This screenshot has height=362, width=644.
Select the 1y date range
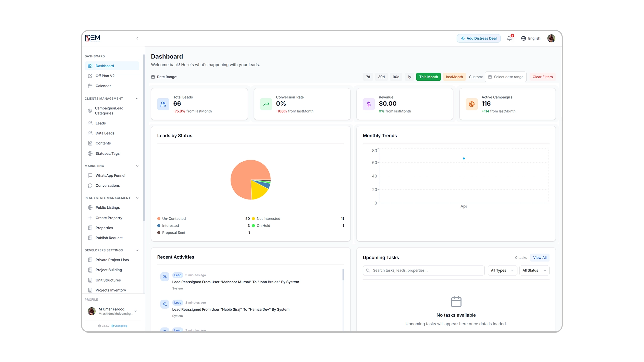pyautogui.click(x=409, y=77)
